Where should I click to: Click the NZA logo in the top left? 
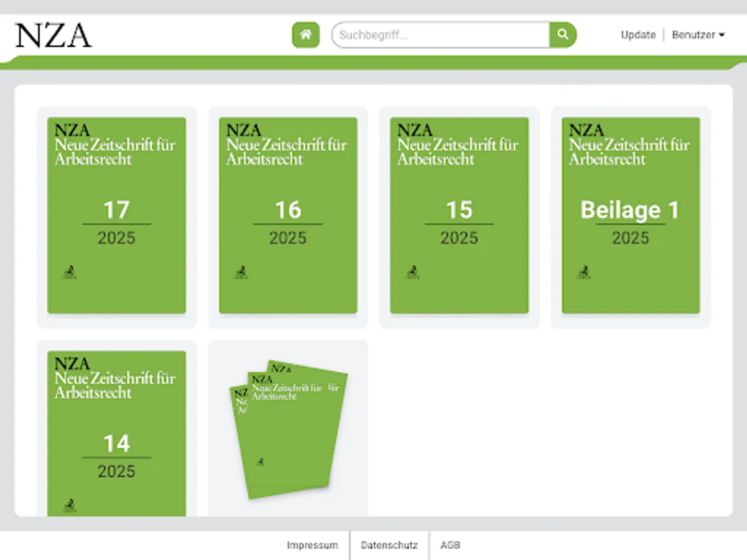pyautogui.click(x=54, y=35)
